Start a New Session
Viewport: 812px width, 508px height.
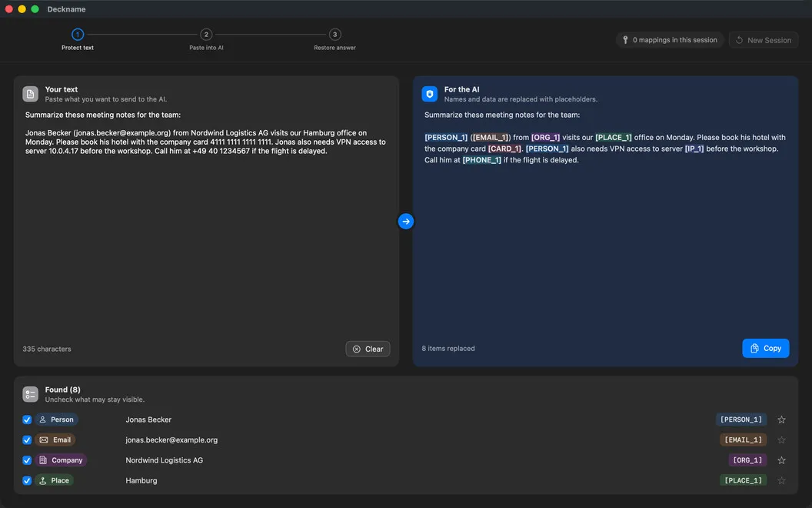(x=764, y=40)
